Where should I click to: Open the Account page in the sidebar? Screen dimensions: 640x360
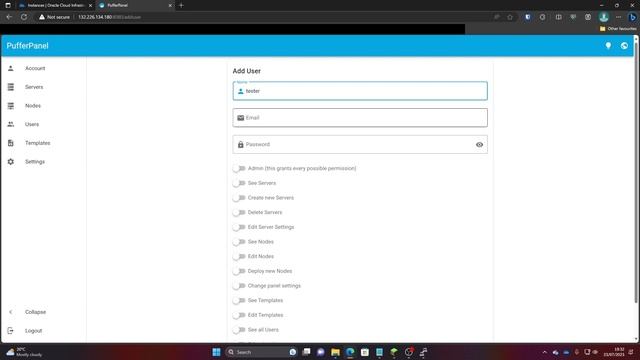tap(43, 68)
